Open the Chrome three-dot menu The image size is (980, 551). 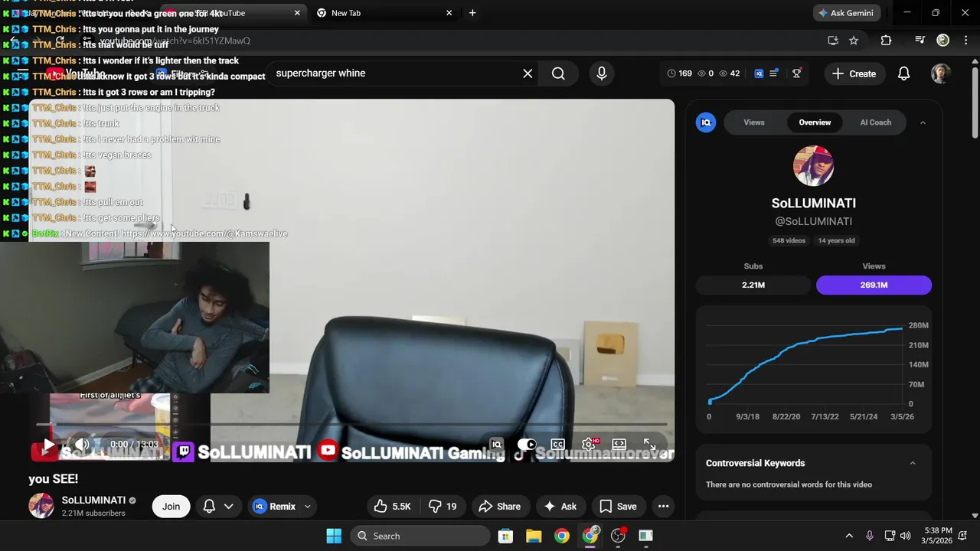coord(965,41)
